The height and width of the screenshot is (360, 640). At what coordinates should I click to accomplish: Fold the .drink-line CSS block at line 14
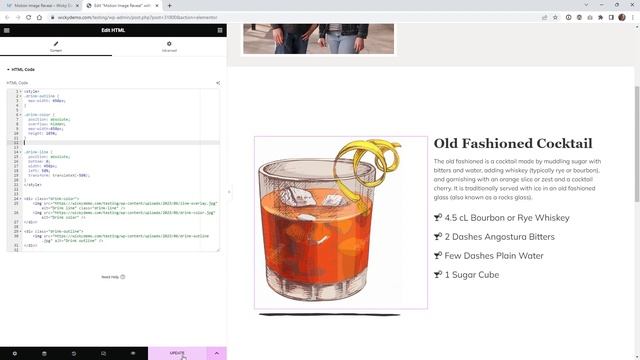(x=21, y=152)
